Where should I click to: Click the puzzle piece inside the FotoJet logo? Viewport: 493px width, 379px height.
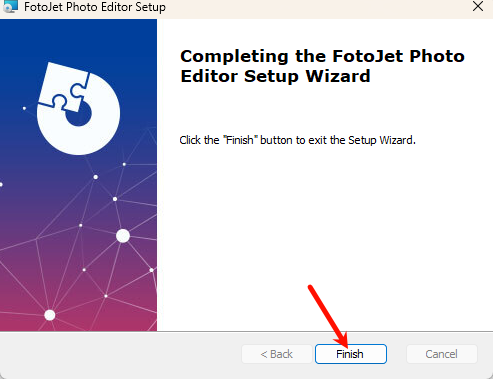(64, 87)
